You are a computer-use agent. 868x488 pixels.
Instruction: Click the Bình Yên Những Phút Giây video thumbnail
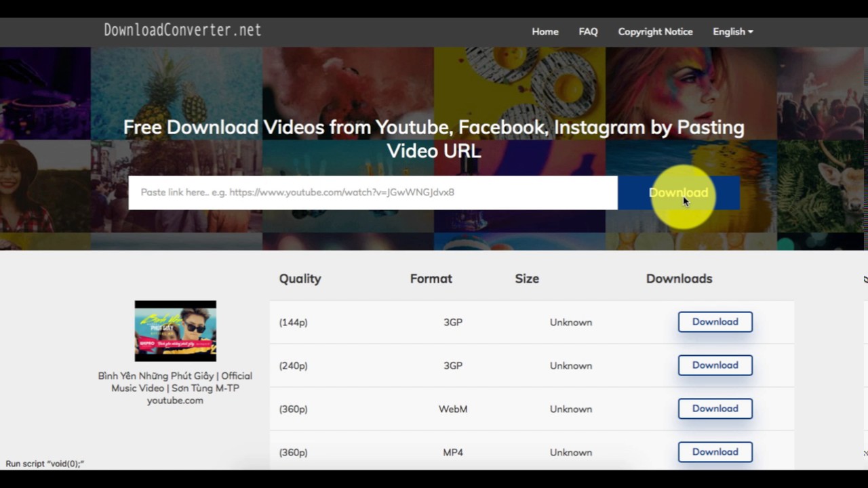175,331
